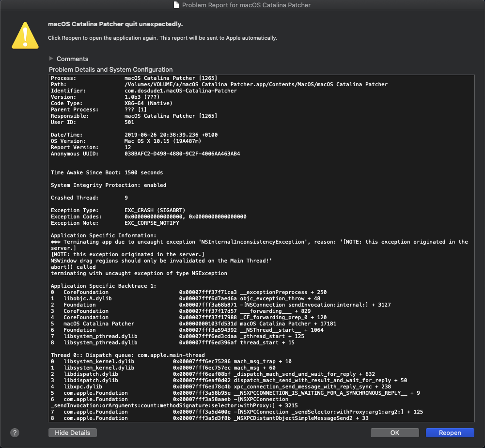Click __NSXPCCONNECTION_IS_WAITING_FOR_A_SYNCHRONOUS_REPLY__ frame
Screen dimensions: 485x448
(x=235, y=393)
